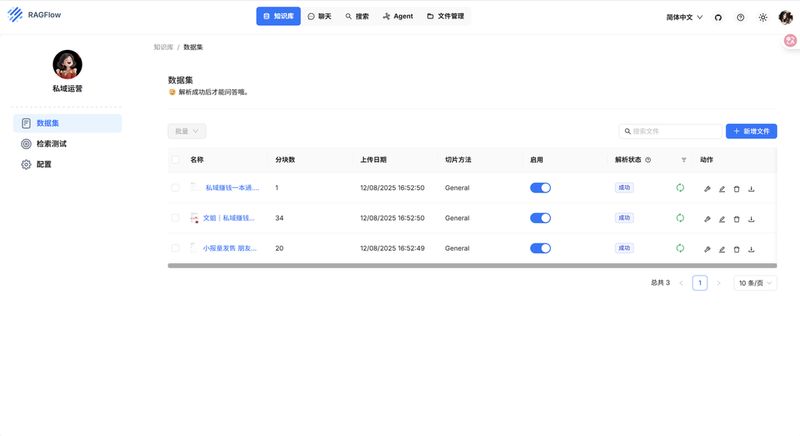
Task: Re-run parsing for the 私域赚钱一本通 row
Action: [x=680, y=188]
